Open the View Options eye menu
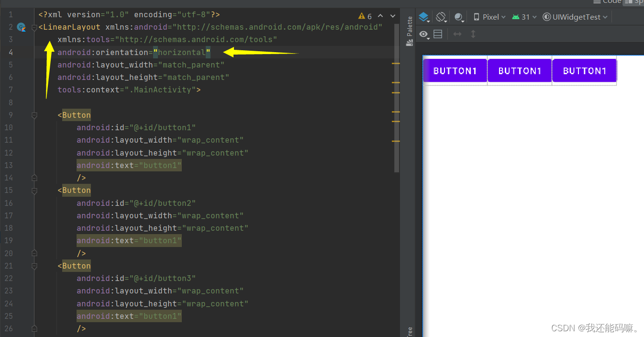The height and width of the screenshot is (337, 644). click(424, 34)
